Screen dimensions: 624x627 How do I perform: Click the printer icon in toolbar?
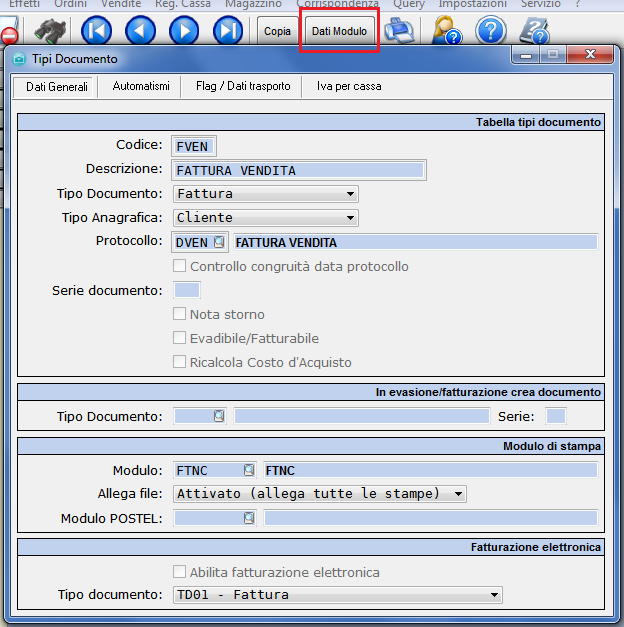pos(400,31)
